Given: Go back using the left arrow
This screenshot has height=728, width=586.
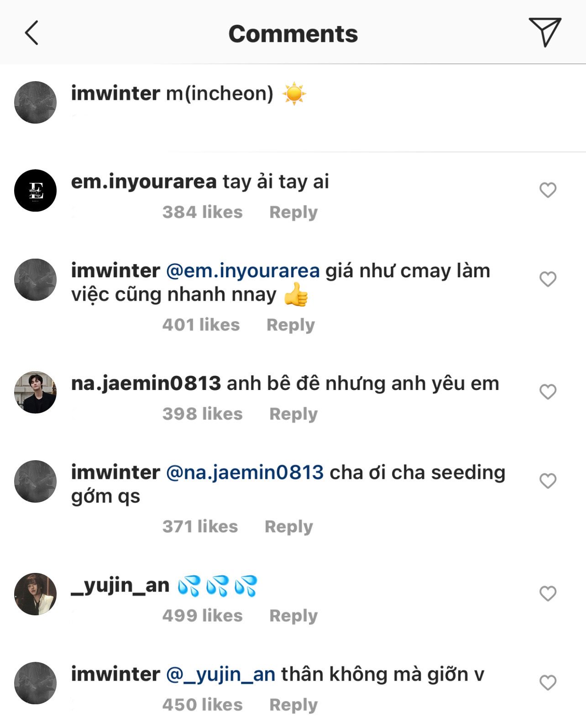Looking at the screenshot, I should point(31,33).
